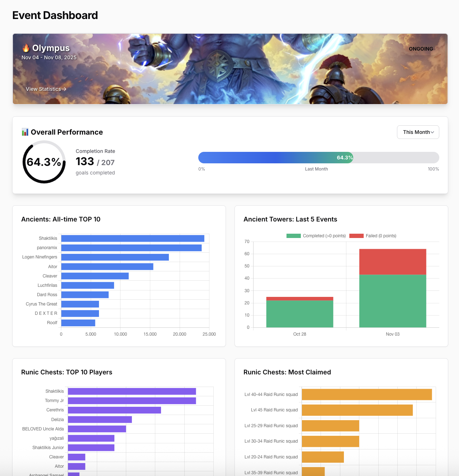
Task: Click the flame icon next to Olympus title
Action: pyautogui.click(x=25, y=48)
